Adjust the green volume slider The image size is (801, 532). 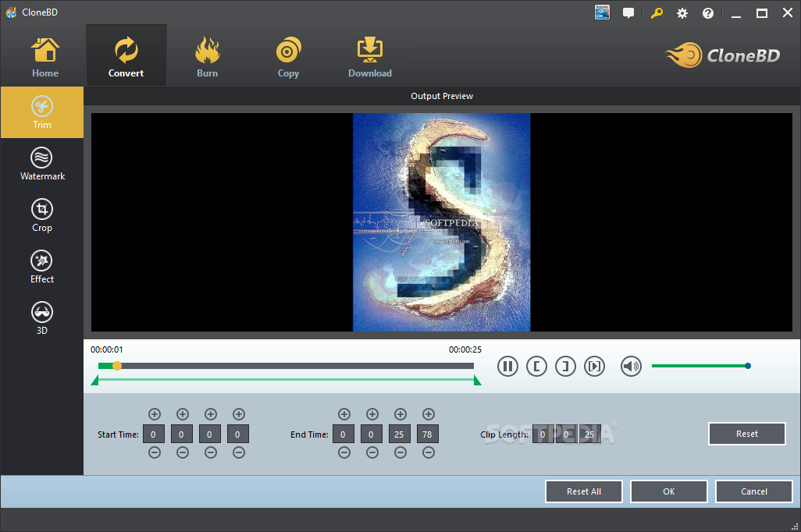(x=701, y=366)
